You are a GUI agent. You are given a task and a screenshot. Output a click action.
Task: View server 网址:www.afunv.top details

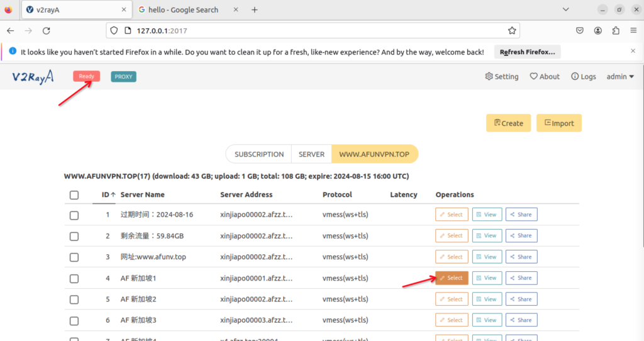point(487,257)
